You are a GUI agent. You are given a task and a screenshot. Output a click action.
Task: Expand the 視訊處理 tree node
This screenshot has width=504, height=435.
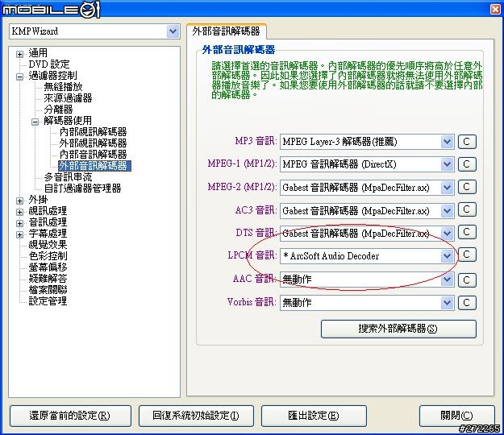tap(19, 212)
